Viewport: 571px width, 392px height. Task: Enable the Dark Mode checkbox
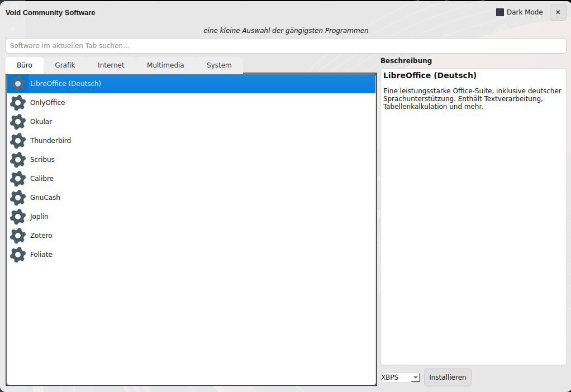click(500, 12)
